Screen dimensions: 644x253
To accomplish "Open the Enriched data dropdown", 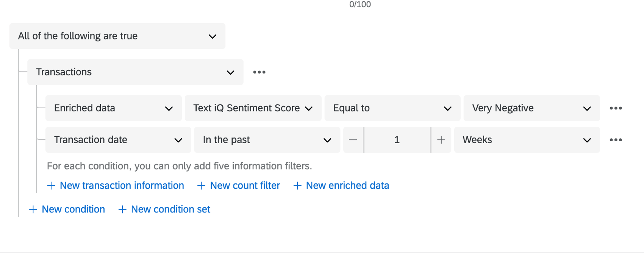I will click(x=113, y=108).
